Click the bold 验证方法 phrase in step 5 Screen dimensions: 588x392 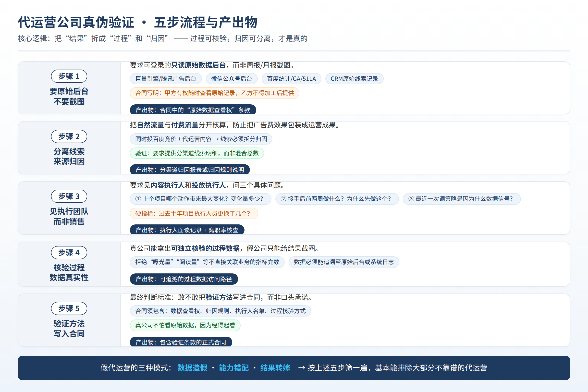[x=219, y=297]
